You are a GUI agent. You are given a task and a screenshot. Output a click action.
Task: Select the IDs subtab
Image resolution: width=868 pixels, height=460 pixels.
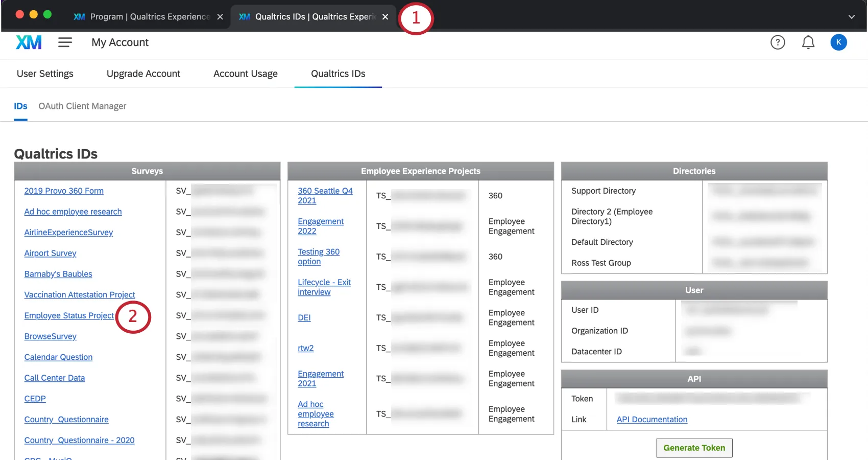point(20,106)
